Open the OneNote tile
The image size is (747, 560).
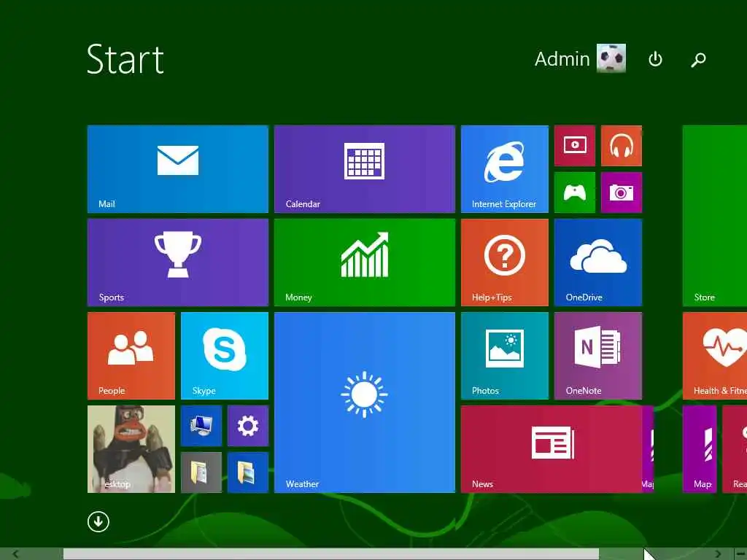tap(598, 356)
